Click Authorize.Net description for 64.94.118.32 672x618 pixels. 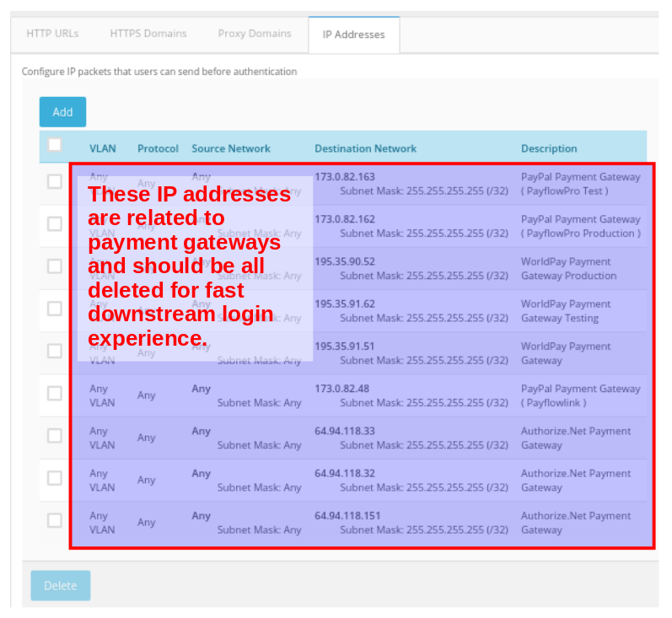pos(576,481)
